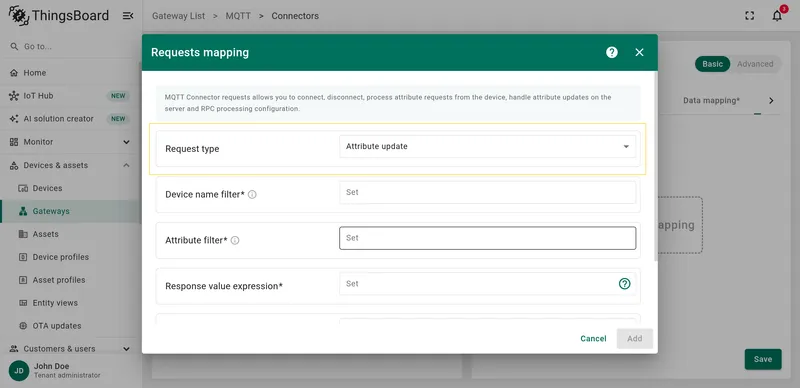Open Home in the sidebar
Image resolution: width=800 pixels, height=388 pixels.
pyautogui.click(x=70, y=73)
